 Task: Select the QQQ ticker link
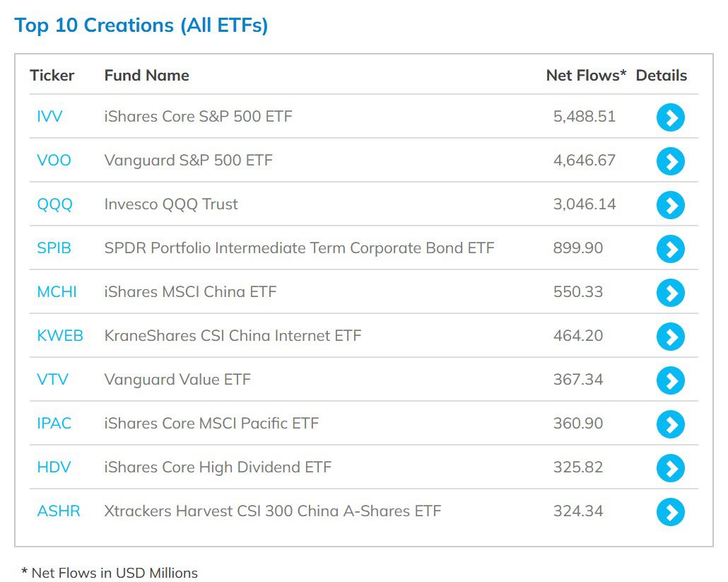pos(54,204)
